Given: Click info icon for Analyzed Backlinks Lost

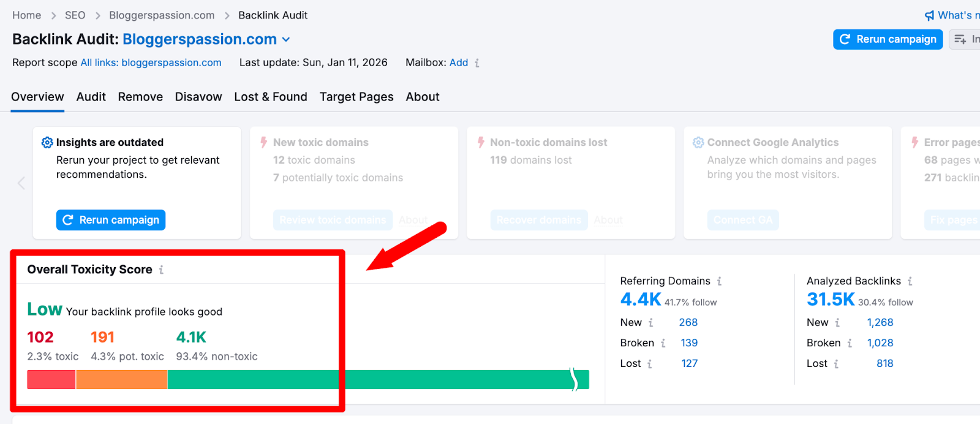Looking at the screenshot, I should (836, 364).
